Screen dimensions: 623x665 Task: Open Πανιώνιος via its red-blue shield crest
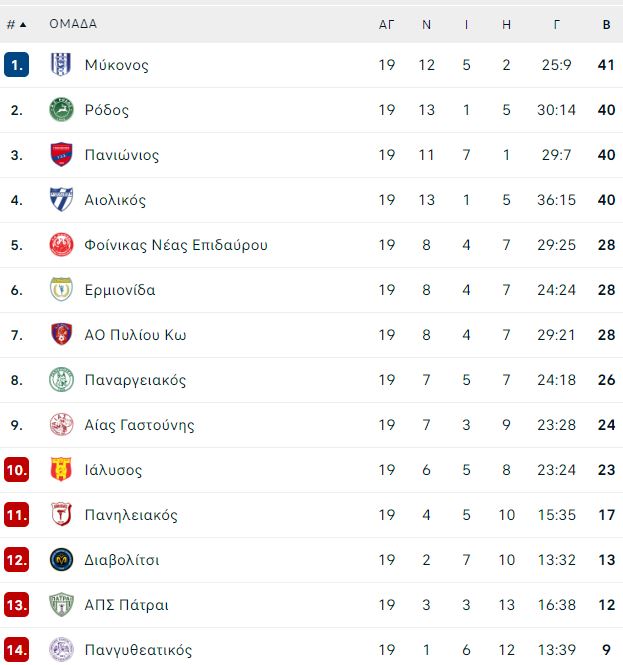[61, 154]
